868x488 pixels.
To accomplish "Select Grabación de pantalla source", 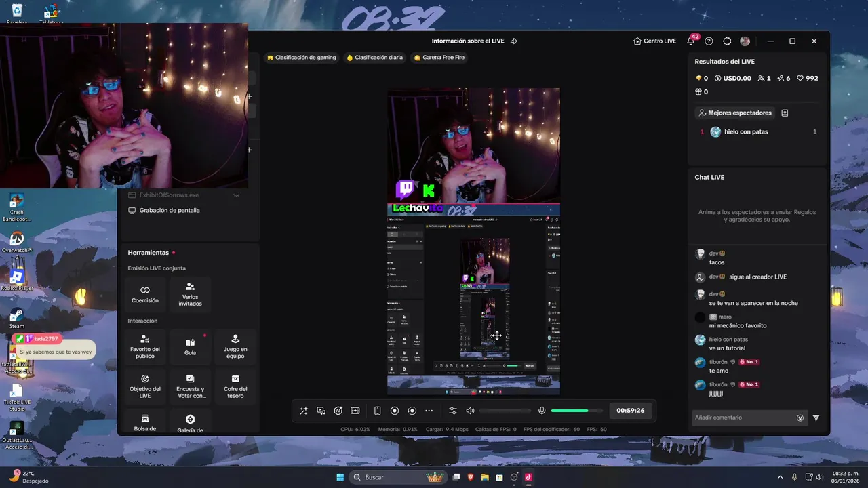I will pos(163,210).
